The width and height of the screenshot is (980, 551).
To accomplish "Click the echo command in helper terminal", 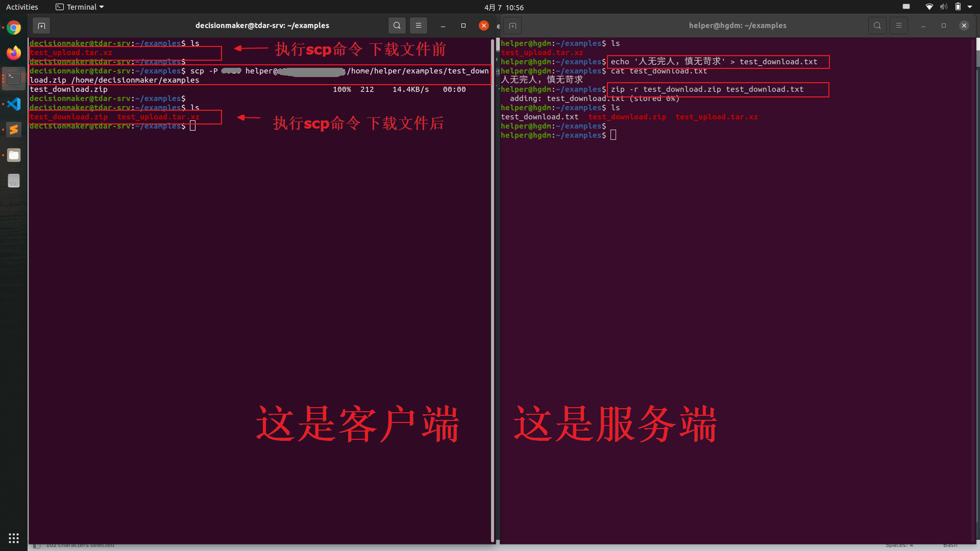I will point(714,62).
